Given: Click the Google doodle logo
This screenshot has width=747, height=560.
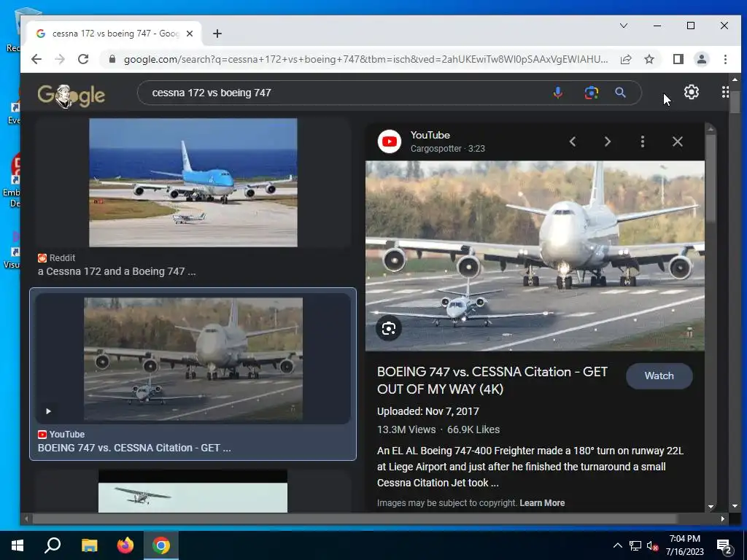Looking at the screenshot, I should tap(71, 96).
